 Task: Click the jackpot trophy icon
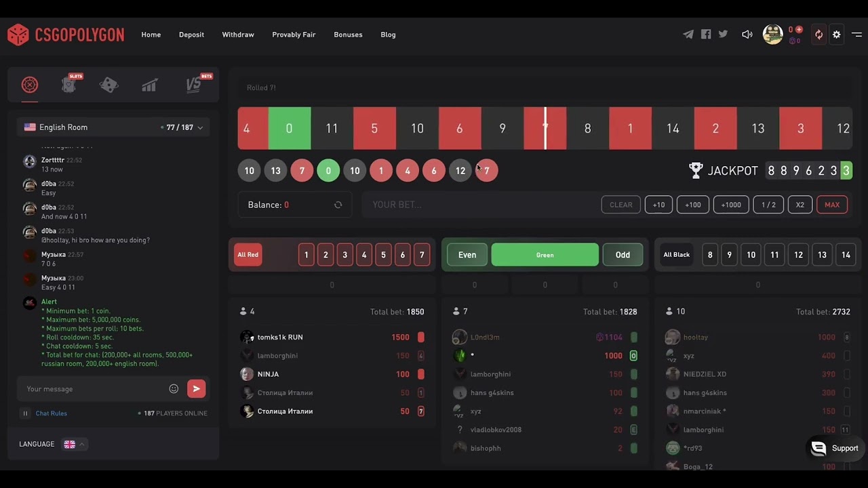[696, 170]
